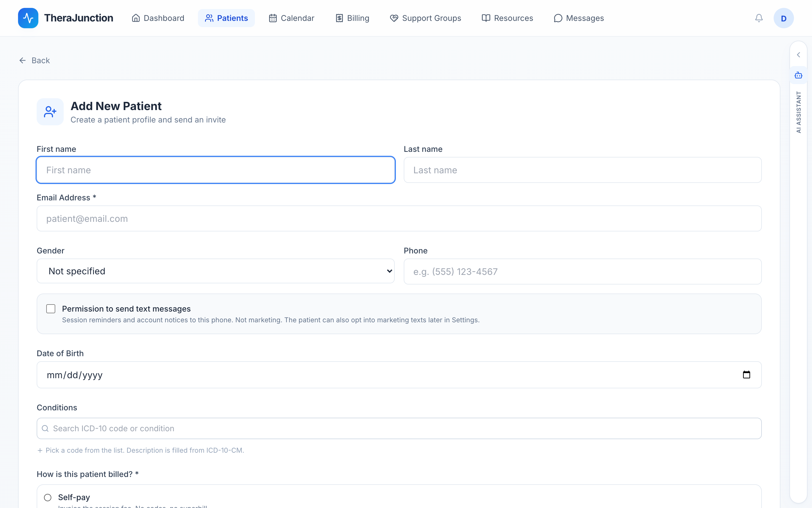Go Back to the previous page
812x508 pixels.
(34, 60)
